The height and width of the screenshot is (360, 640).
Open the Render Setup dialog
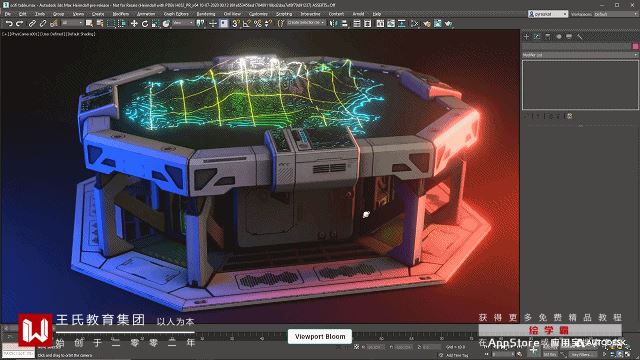click(x=427, y=24)
